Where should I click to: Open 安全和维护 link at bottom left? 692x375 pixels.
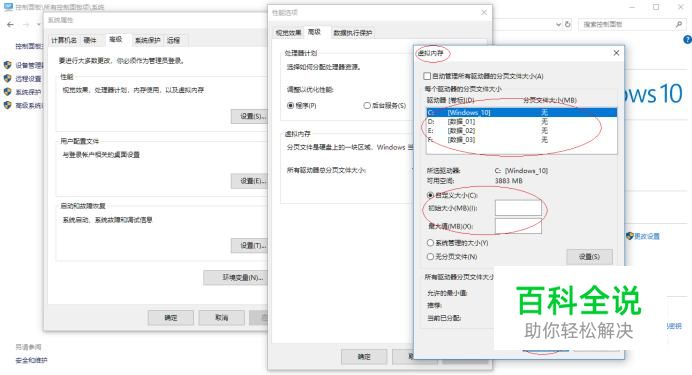click(x=31, y=360)
